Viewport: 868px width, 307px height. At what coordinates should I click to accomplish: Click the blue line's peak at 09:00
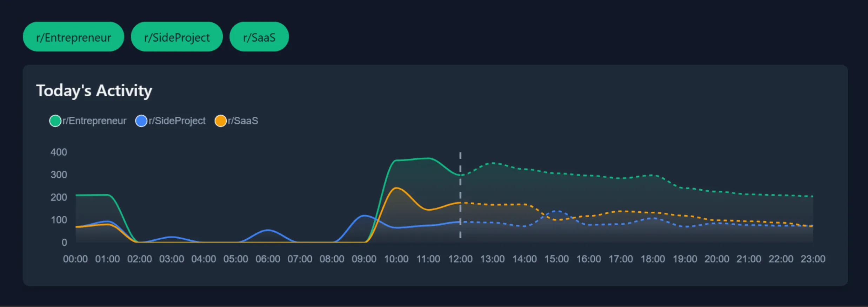365,216
